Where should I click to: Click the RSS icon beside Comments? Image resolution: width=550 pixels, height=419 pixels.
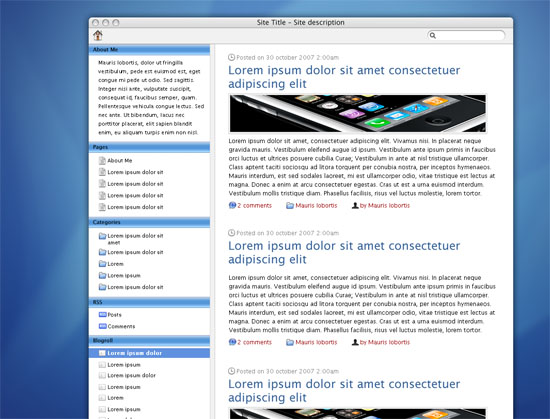[x=102, y=326]
